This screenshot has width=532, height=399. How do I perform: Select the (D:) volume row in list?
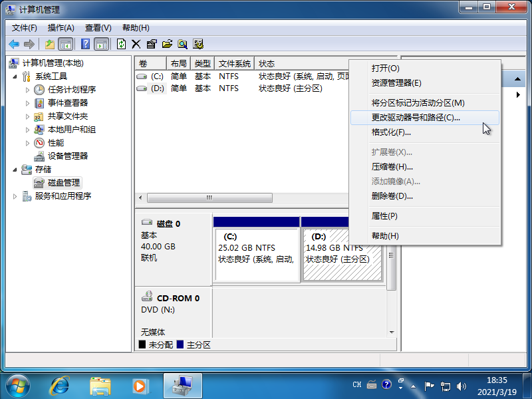coord(242,88)
